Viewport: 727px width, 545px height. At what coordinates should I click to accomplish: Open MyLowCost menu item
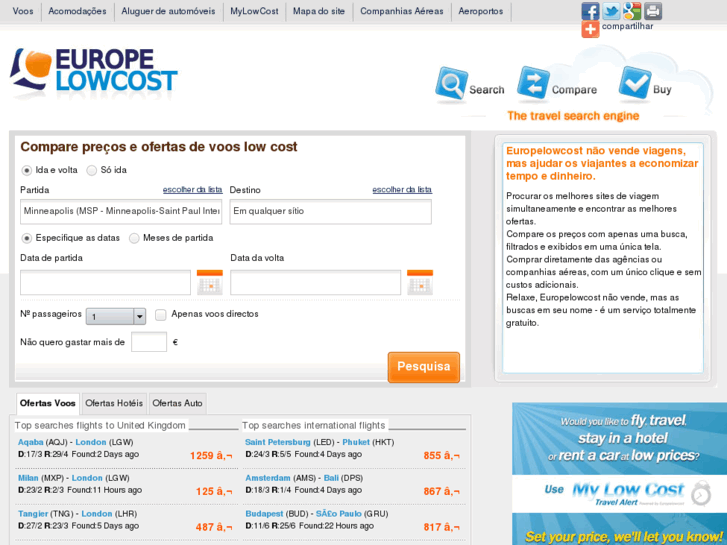click(254, 11)
